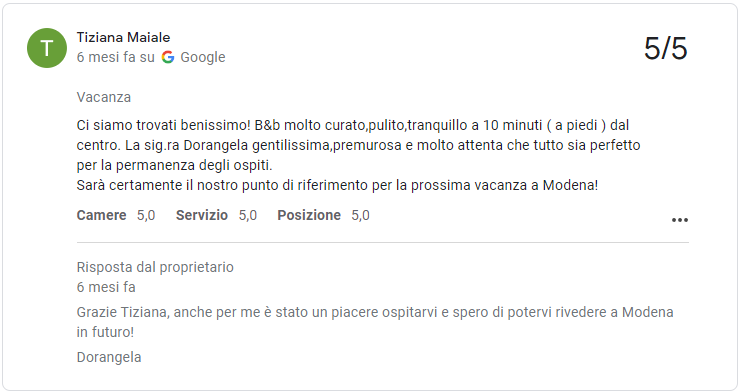Select the Servizio rating label
738x392 pixels.
click(202, 215)
